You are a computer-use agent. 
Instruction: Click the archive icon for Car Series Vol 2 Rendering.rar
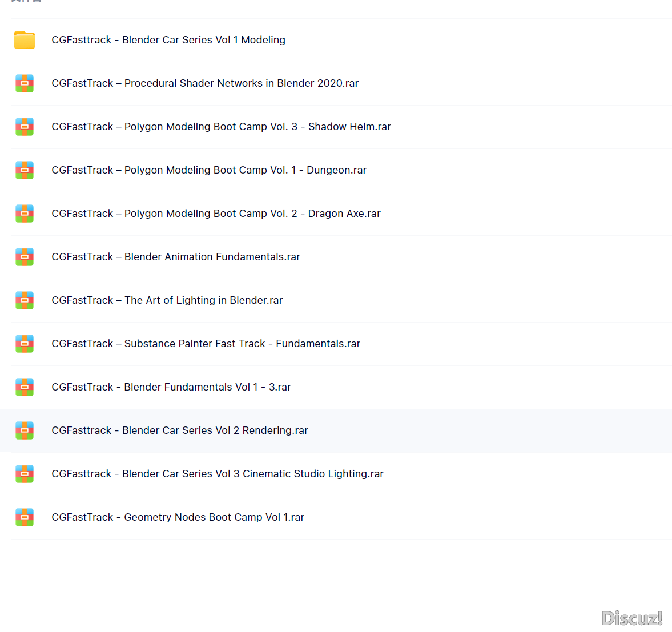25,430
